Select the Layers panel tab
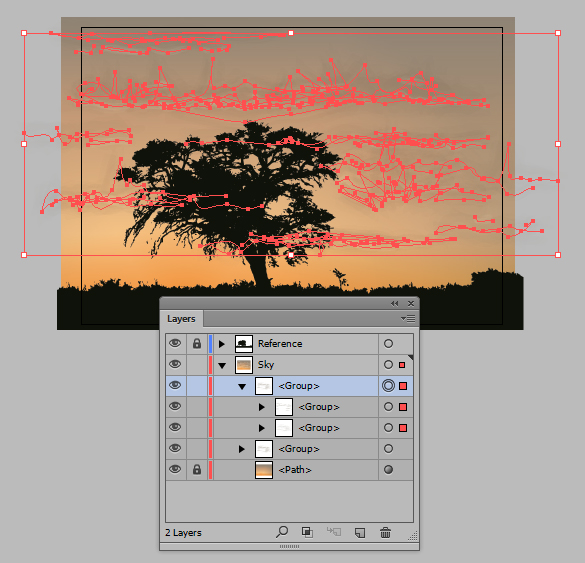Image resolution: width=585 pixels, height=563 pixels. (181, 319)
